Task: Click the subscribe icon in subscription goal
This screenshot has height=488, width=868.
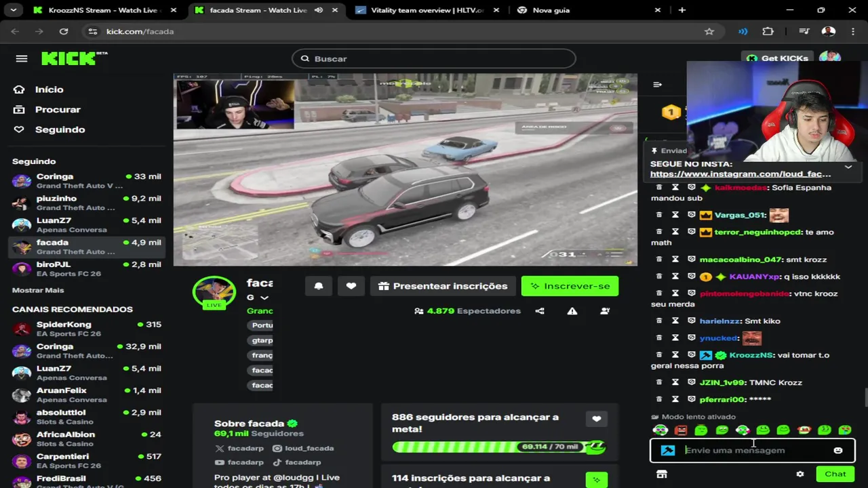Action: [x=597, y=480]
